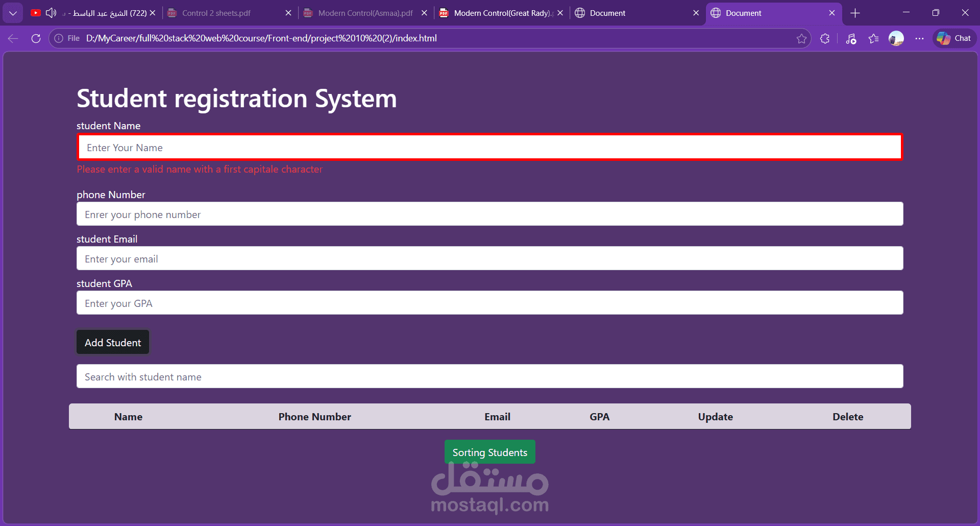The image size is (980, 526).
Task: Add current page to favorites star
Action: tap(802, 38)
